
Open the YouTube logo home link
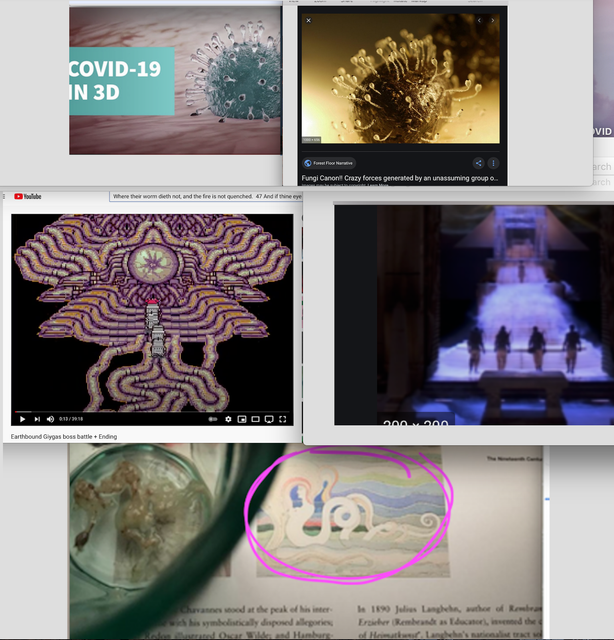click(x=28, y=197)
